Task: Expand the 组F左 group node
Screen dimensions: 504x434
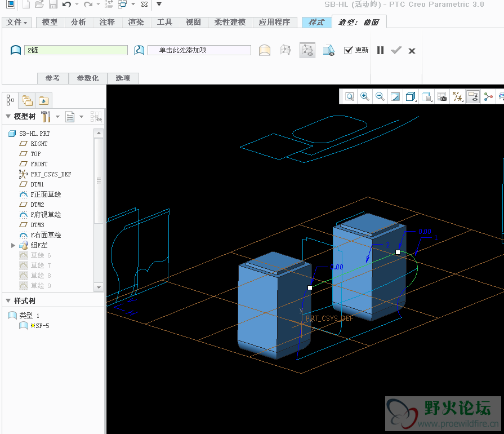Action: [13, 246]
